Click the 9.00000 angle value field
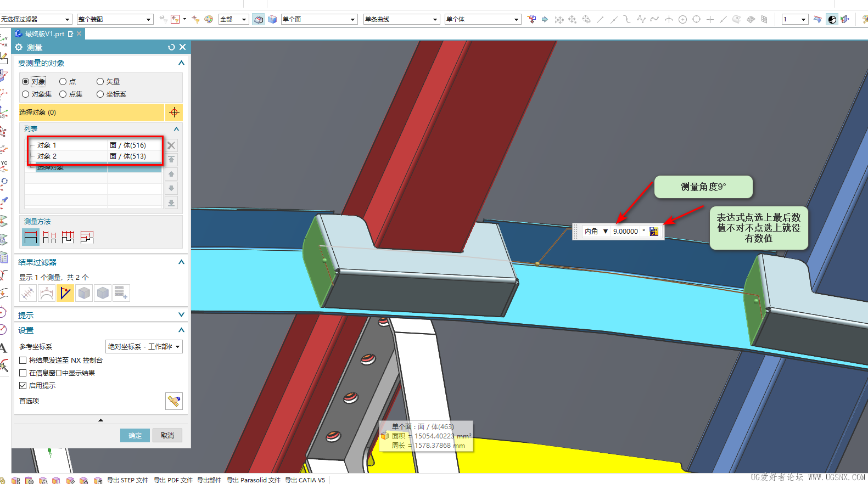Image resolution: width=868 pixels, height=484 pixels. click(626, 232)
